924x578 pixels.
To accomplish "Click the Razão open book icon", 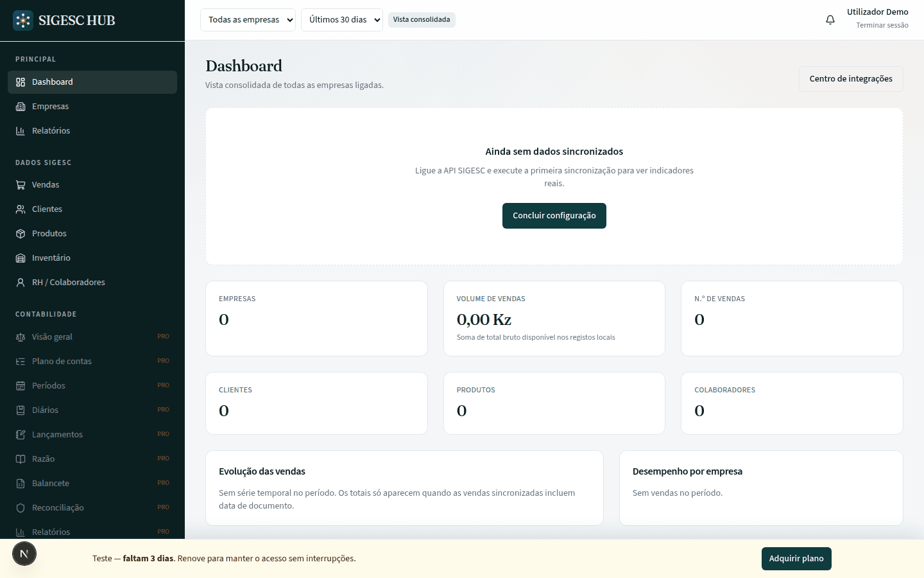I will tap(21, 459).
